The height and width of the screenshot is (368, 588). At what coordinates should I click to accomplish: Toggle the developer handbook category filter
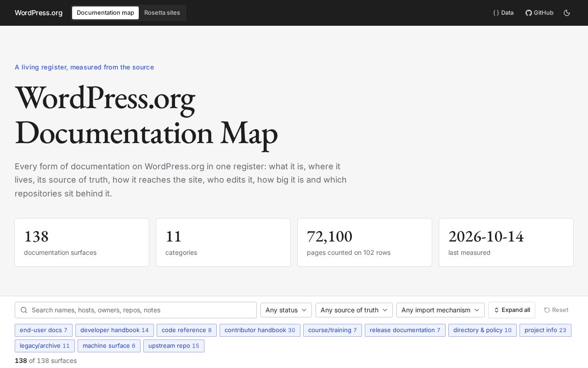(x=114, y=330)
